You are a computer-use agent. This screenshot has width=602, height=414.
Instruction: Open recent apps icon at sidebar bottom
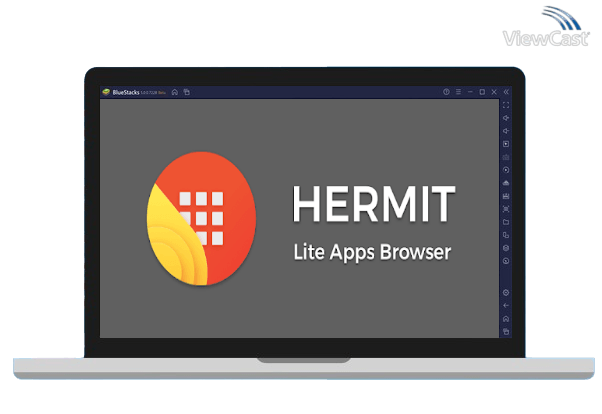(506, 332)
